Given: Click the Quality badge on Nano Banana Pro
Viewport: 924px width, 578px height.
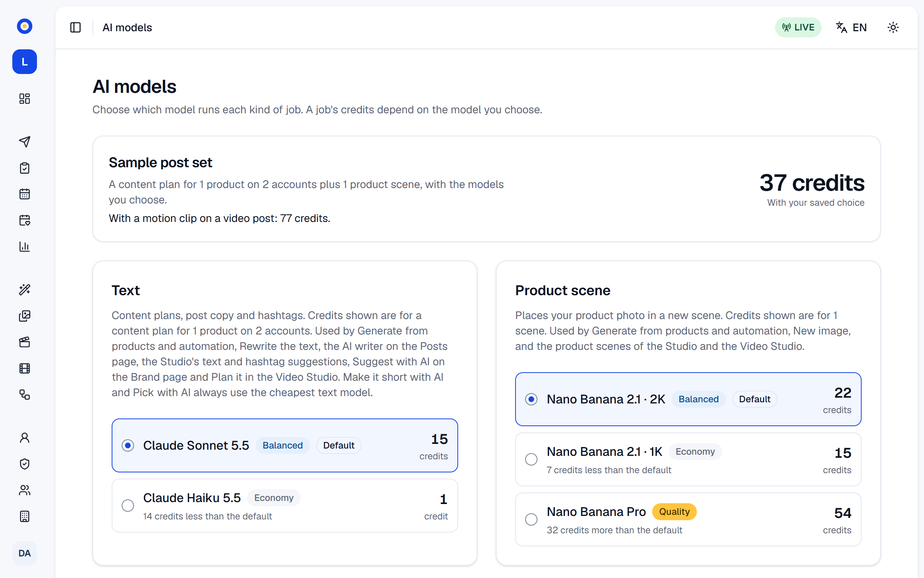Looking at the screenshot, I should click(675, 512).
